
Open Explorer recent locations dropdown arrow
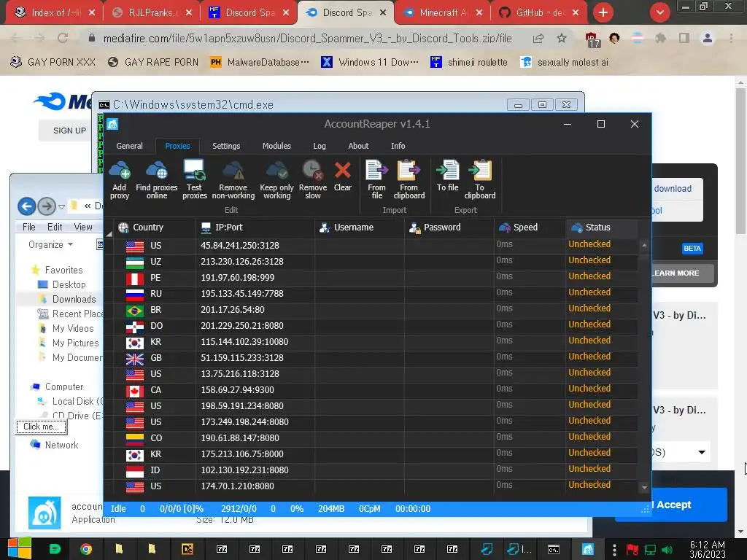61,206
